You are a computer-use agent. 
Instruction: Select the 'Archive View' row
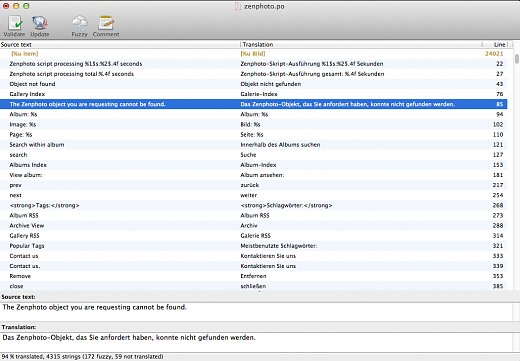(254, 225)
